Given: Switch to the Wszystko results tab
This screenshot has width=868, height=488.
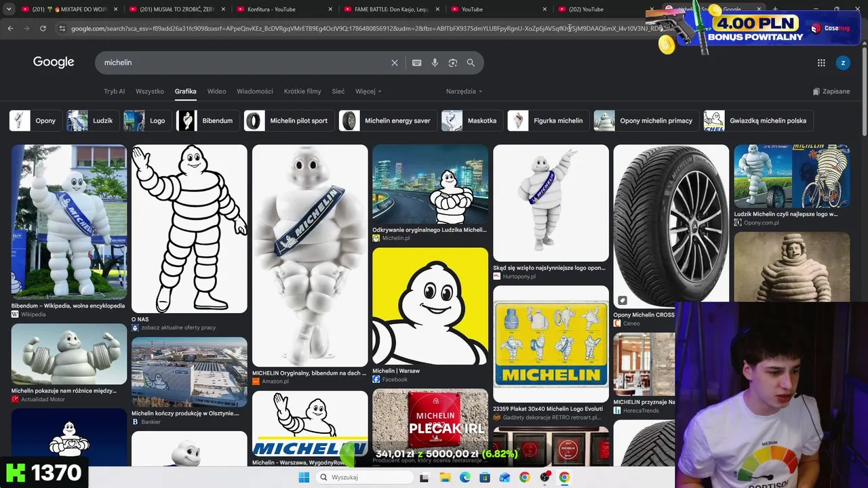Looking at the screenshot, I should click(x=150, y=91).
